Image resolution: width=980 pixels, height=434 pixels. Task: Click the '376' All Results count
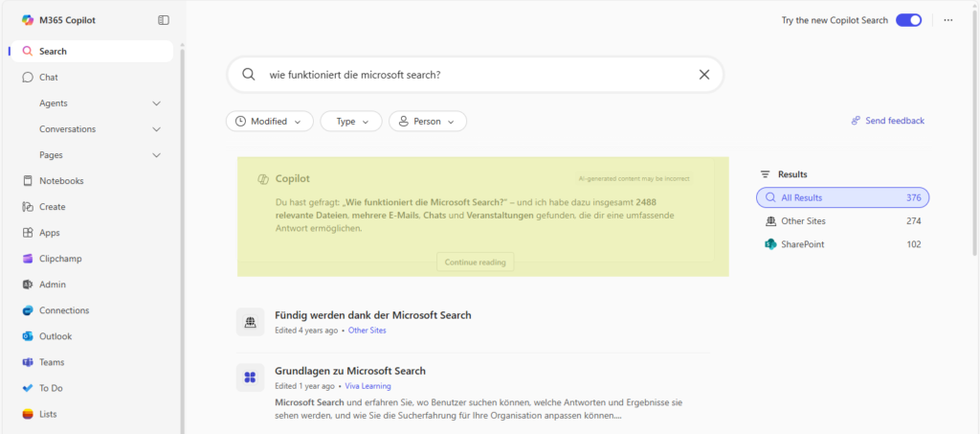pyautogui.click(x=914, y=197)
